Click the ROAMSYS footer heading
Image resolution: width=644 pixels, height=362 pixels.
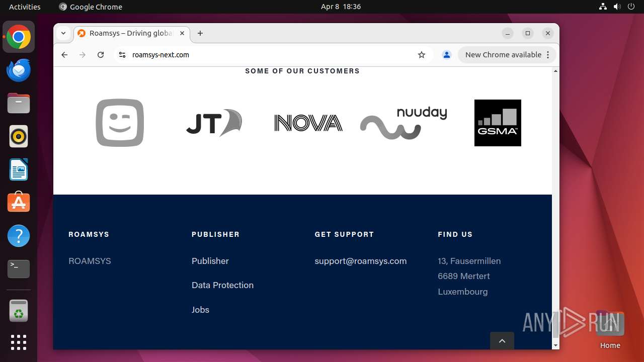89,234
